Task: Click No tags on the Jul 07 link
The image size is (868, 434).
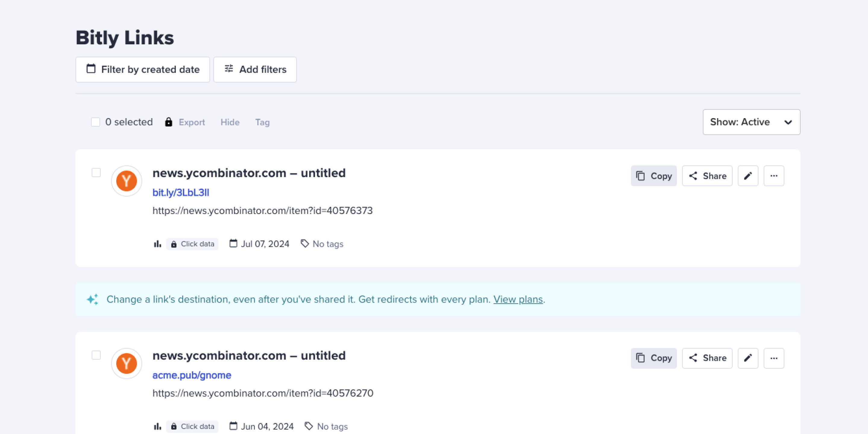Action: (328, 244)
